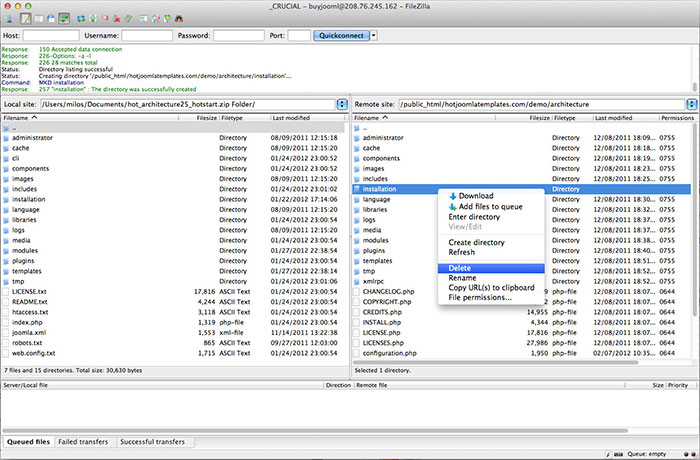The height and width of the screenshot is (460, 700).
Task: Select local joomla.xml file icon
Action: (x=6, y=333)
